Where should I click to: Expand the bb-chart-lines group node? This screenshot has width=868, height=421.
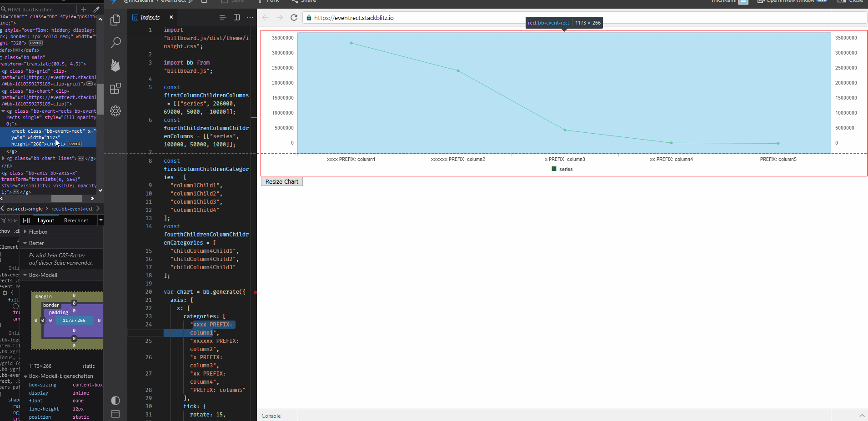pyautogui.click(x=4, y=158)
